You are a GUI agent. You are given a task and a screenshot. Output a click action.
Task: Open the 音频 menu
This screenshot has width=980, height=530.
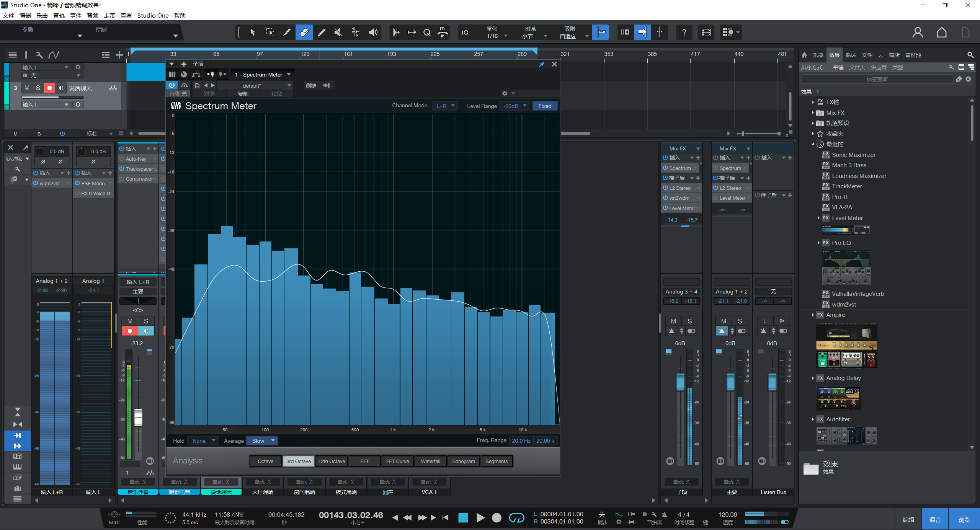tap(92, 16)
